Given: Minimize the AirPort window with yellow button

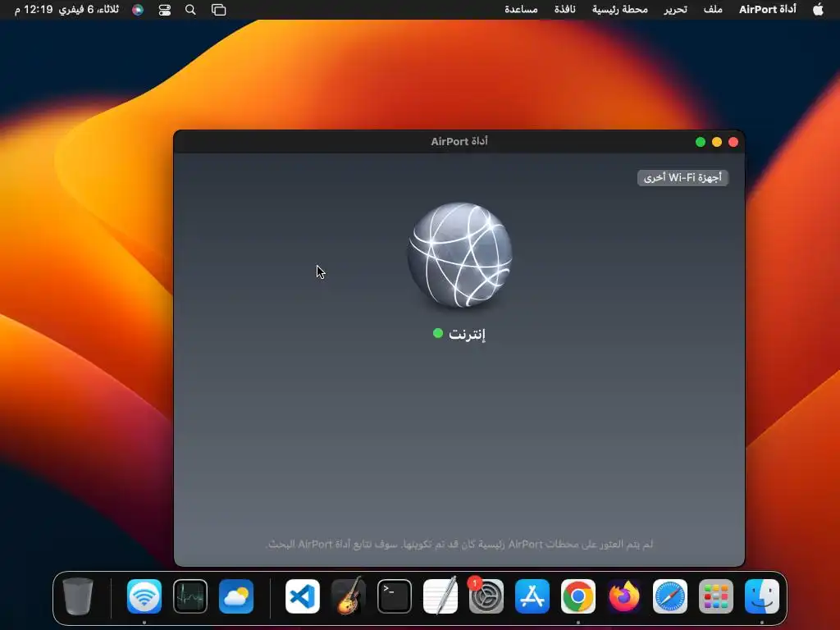Looking at the screenshot, I should pos(717,142).
